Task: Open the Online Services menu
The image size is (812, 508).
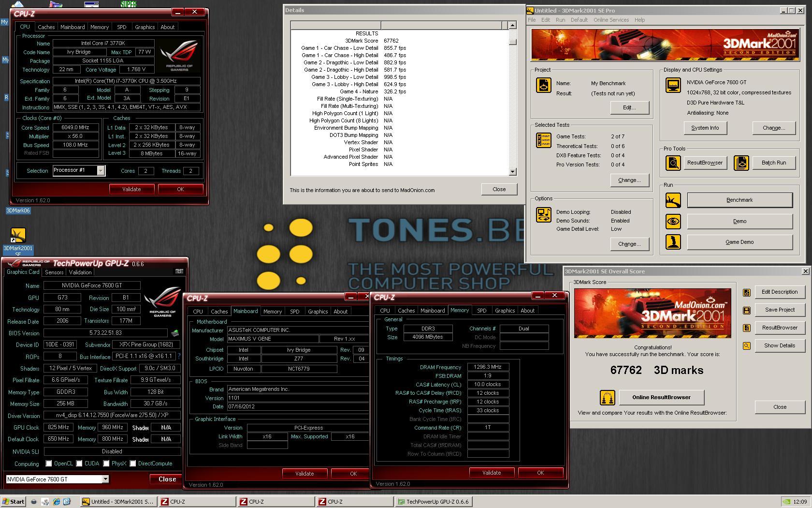Action: pos(611,20)
